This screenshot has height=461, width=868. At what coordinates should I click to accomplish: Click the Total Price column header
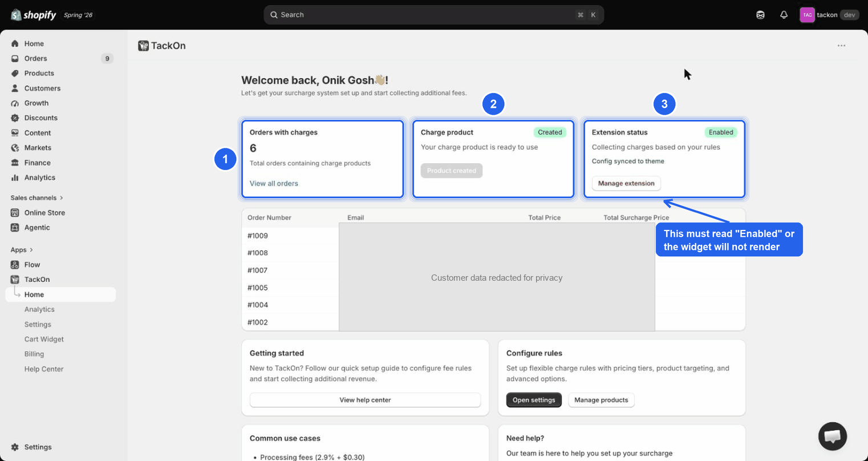[x=545, y=217]
